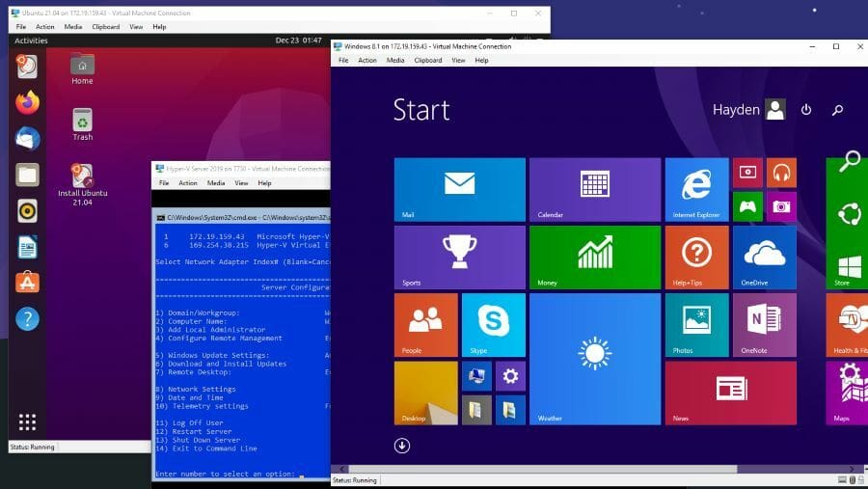Click the '12) Restart Server' line
Viewport: 868px width, 489px height.
[194, 431]
